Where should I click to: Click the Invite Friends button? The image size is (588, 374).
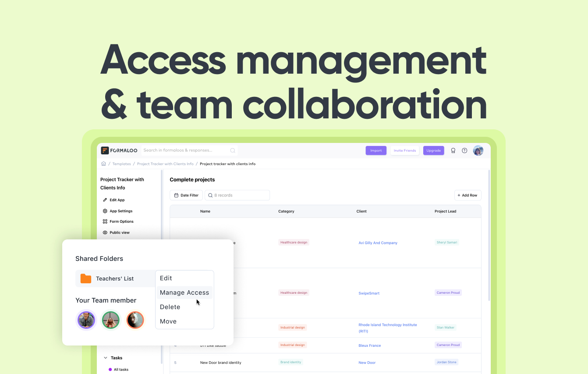pyautogui.click(x=405, y=150)
